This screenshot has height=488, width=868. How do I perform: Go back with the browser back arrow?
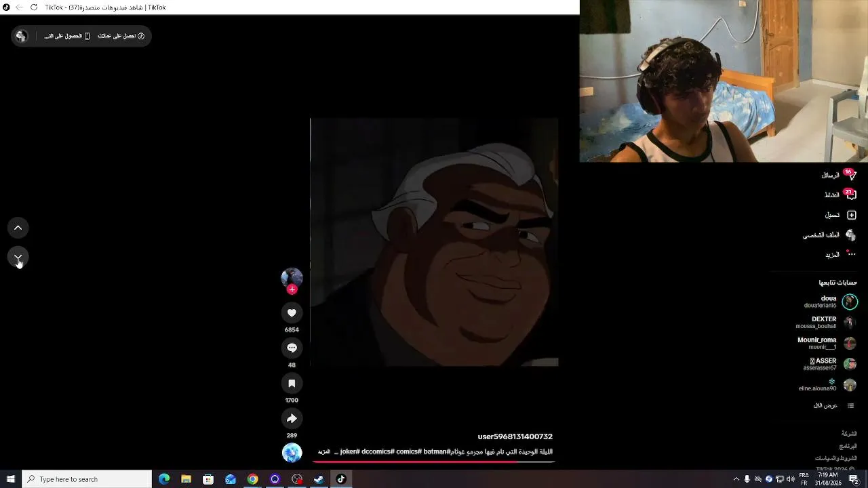click(20, 7)
